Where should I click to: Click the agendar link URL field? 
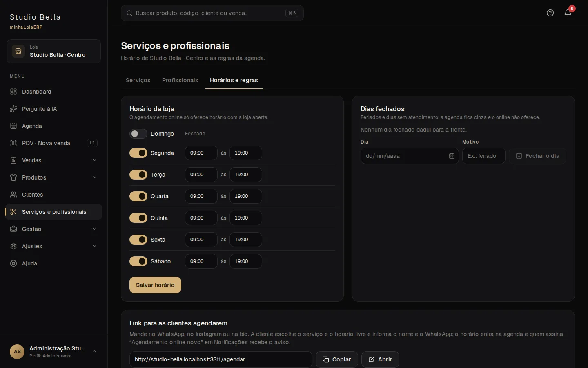[x=221, y=359]
